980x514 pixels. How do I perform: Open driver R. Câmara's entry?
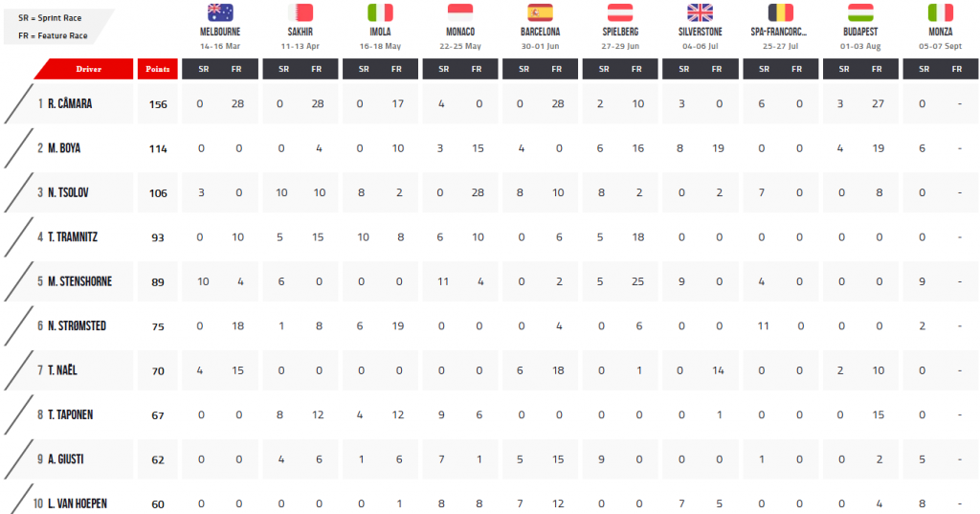click(69, 103)
